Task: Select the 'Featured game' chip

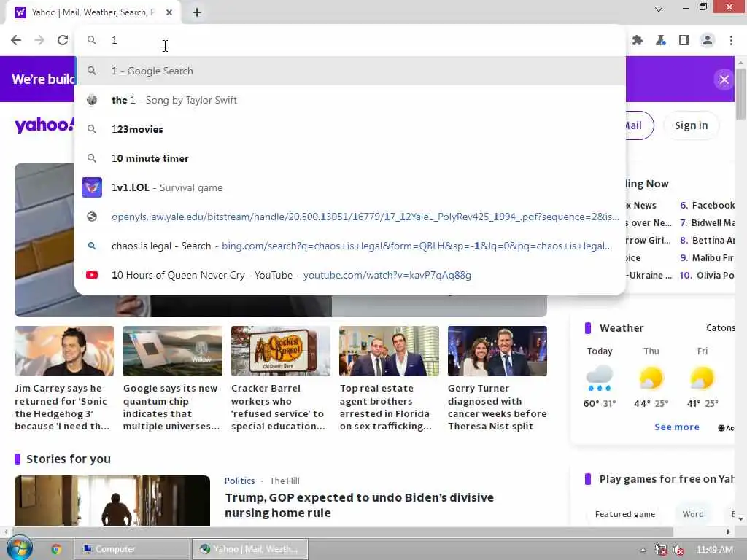Action: (x=625, y=514)
